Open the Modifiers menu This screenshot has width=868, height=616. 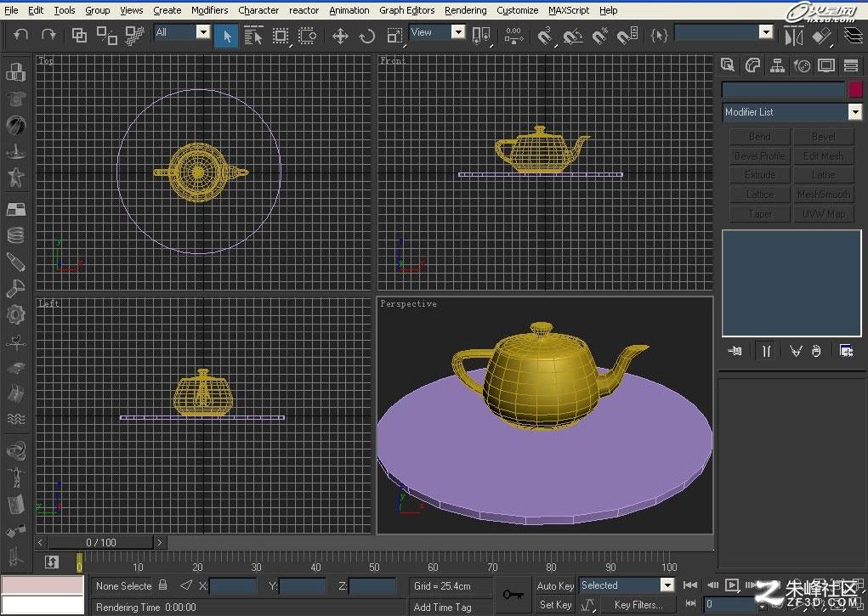209,10
